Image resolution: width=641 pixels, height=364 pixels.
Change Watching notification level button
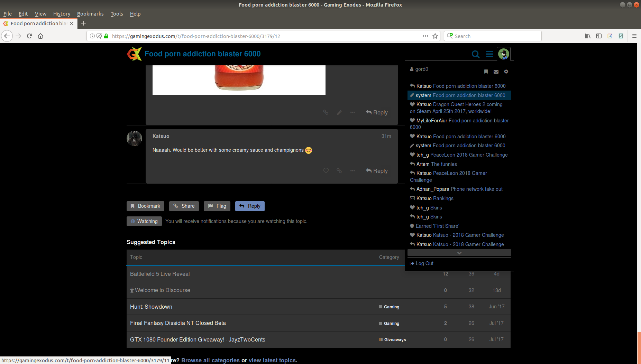coord(144,221)
